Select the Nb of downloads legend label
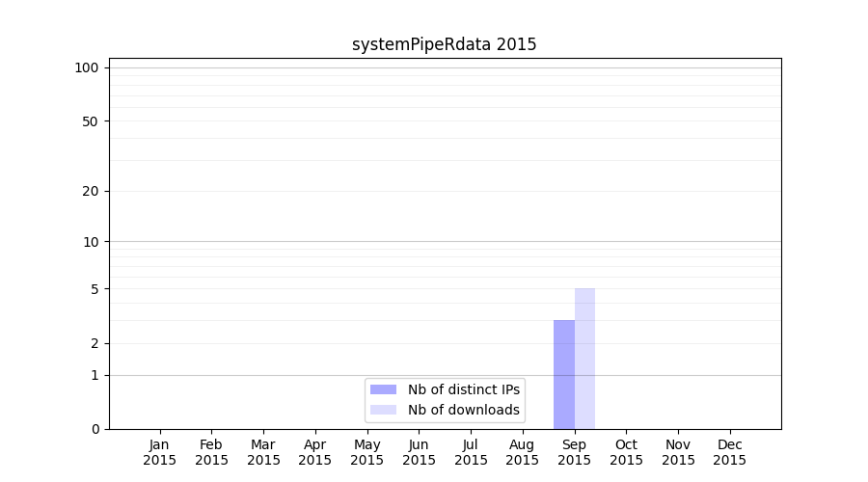 pos(463,410)
